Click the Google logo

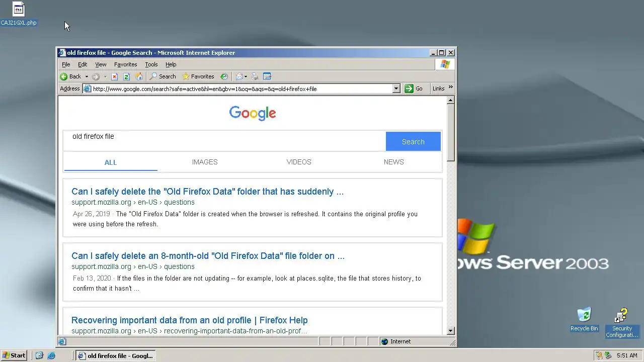[x=253, y=114]
